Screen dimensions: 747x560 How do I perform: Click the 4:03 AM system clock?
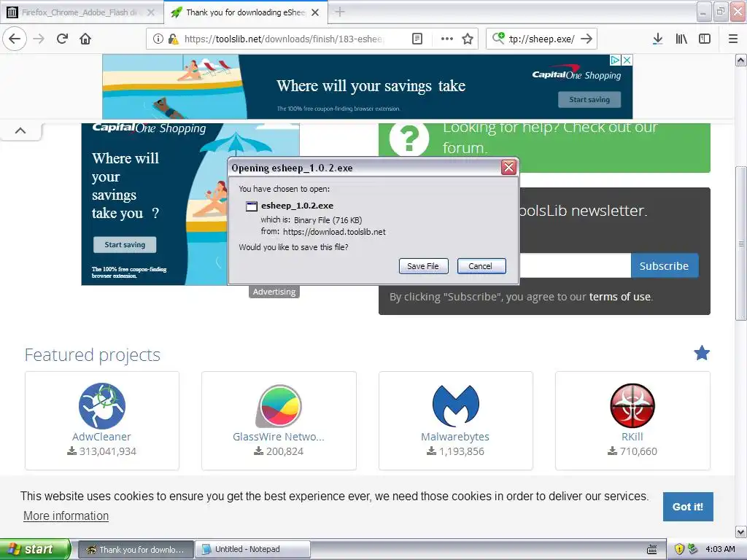pyautogui.click(x=720, y=549)
